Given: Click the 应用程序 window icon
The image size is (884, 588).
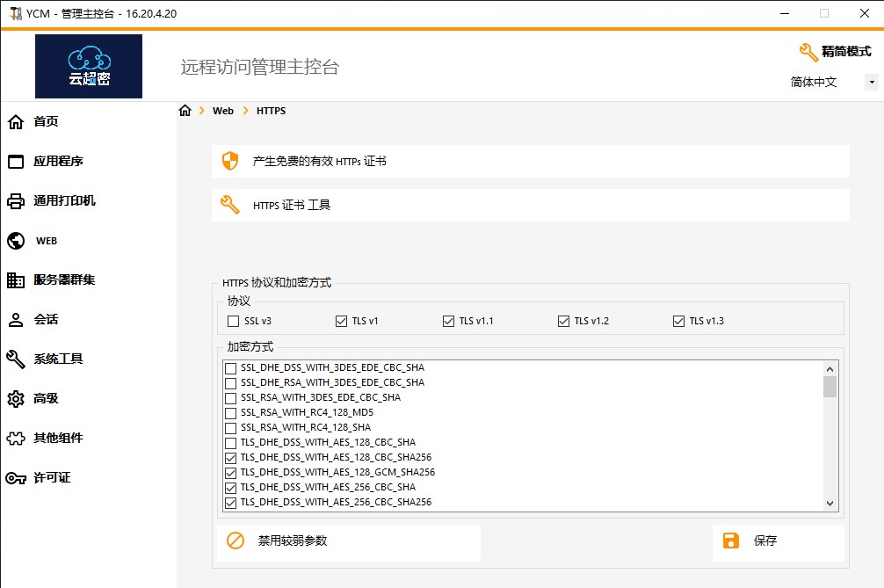Looking at the screenshot, I should [x=16, y=162].
